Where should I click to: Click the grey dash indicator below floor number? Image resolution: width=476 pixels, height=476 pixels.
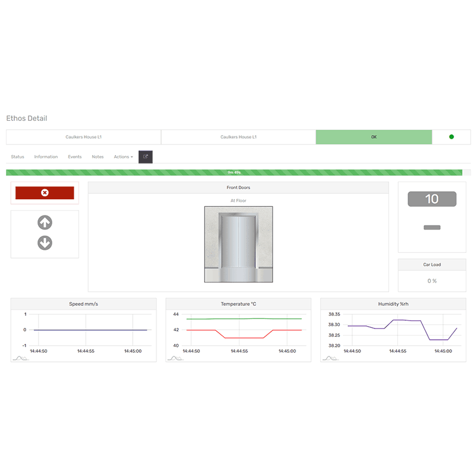(x=432, y=227)
